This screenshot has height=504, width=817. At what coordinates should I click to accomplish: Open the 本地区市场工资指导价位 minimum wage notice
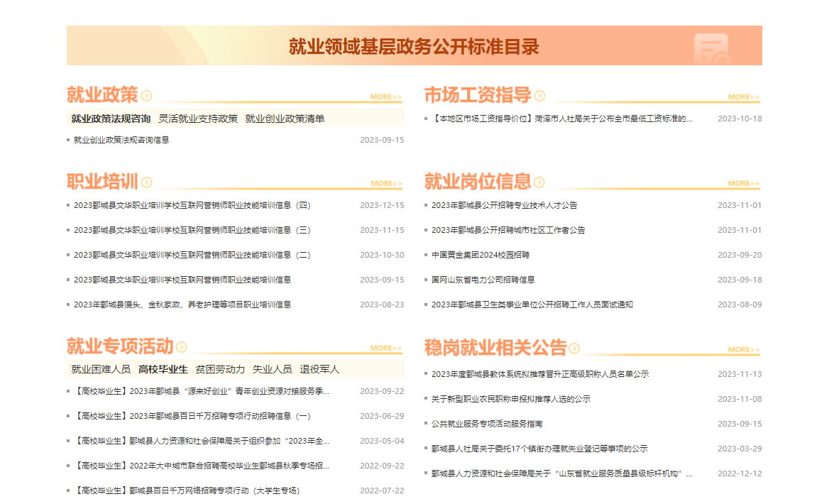click(x=561, y=119)
